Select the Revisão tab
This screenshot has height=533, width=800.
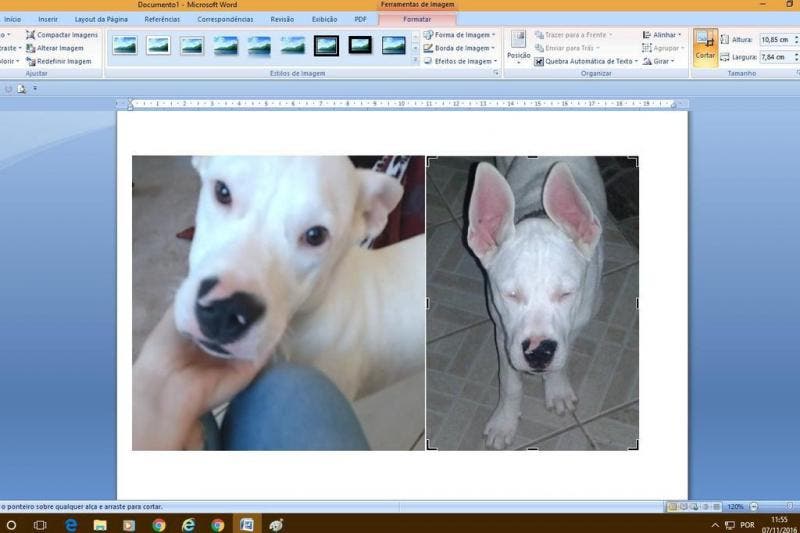[x=282, y=19]
